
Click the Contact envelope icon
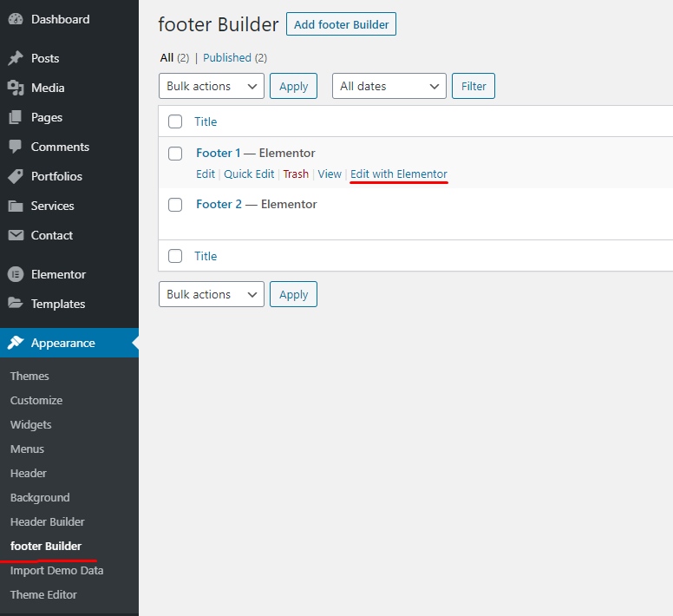click(x=16, y=235)
